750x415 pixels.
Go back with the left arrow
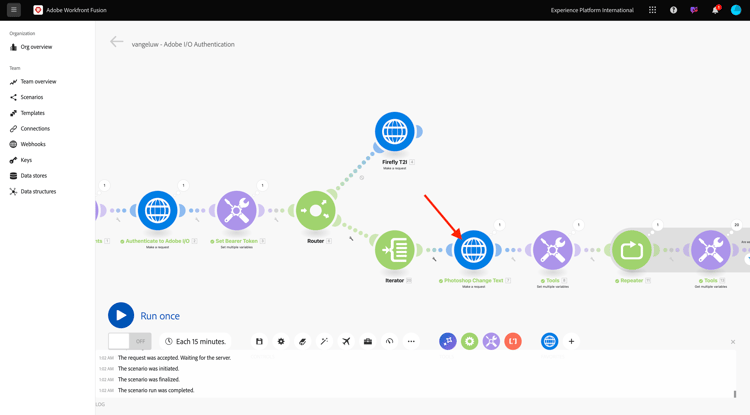point(117,42)
